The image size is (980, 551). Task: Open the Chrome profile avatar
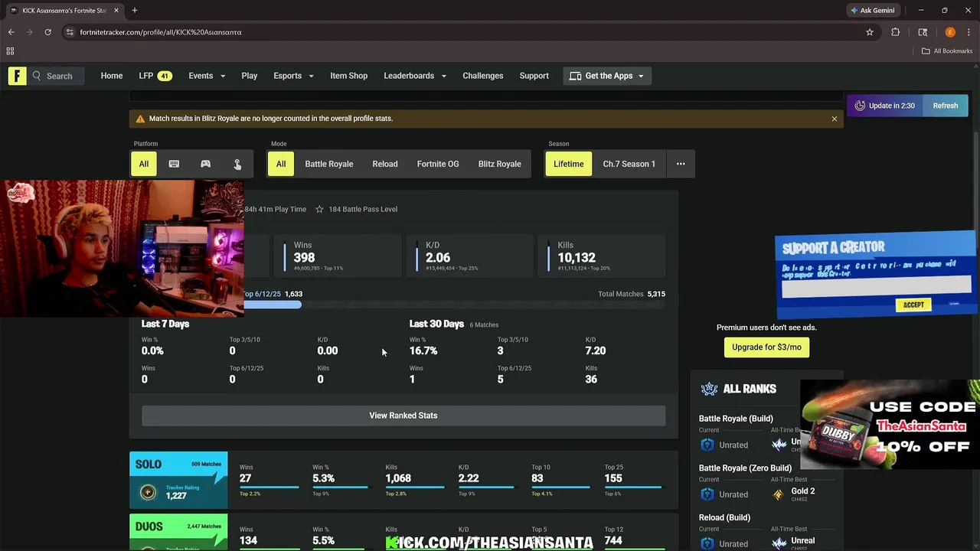[x=950, y=32]
